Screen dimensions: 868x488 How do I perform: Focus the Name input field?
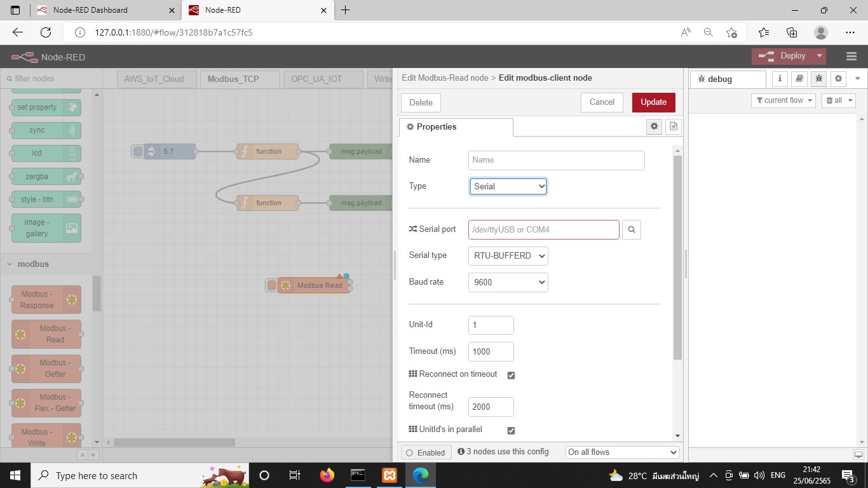(x=557, y=160)
